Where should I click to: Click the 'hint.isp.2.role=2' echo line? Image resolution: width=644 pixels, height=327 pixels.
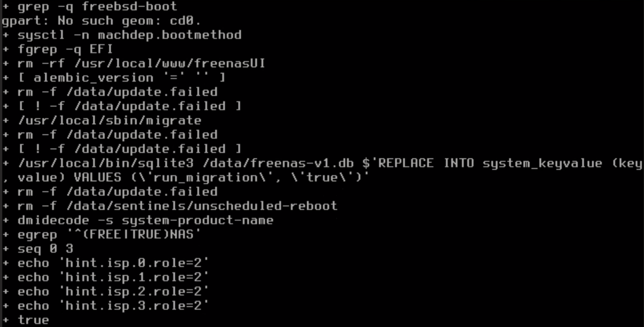[x=106, y=292]
